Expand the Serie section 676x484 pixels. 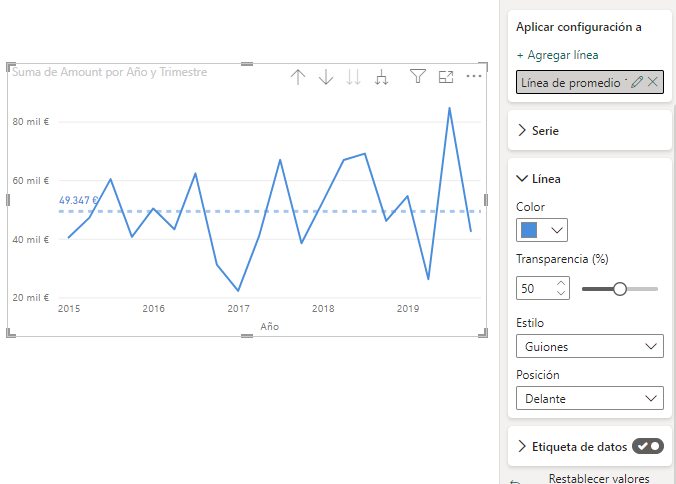pyautogui.click(x=522, y=131)
